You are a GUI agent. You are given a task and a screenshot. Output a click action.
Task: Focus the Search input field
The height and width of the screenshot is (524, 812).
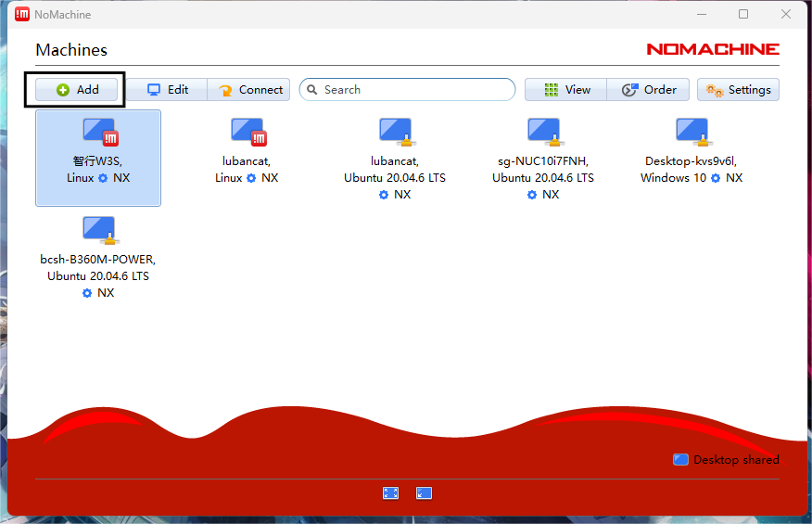[407, 90]
